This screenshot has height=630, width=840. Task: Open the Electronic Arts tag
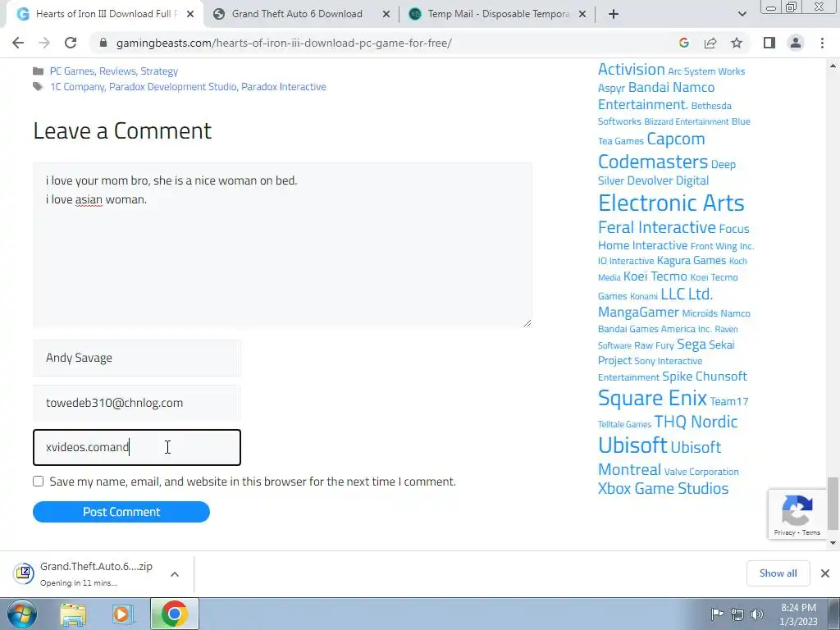pos(671,203)
